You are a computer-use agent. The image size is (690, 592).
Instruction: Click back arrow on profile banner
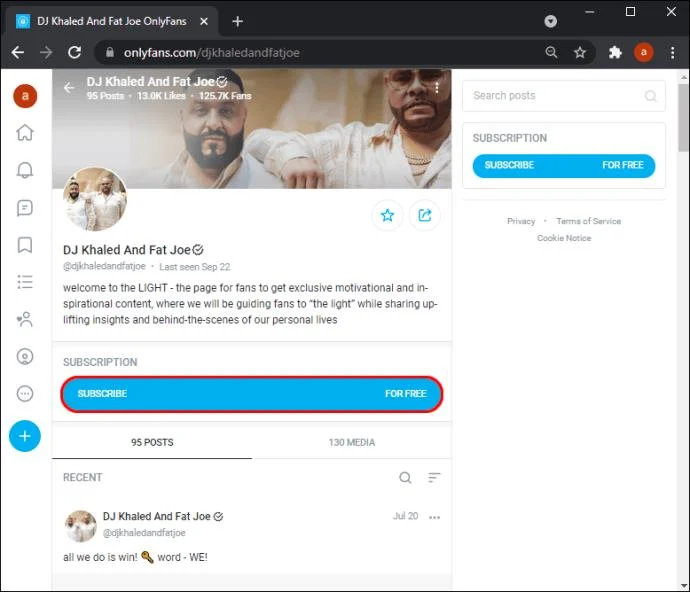point(69,88)
